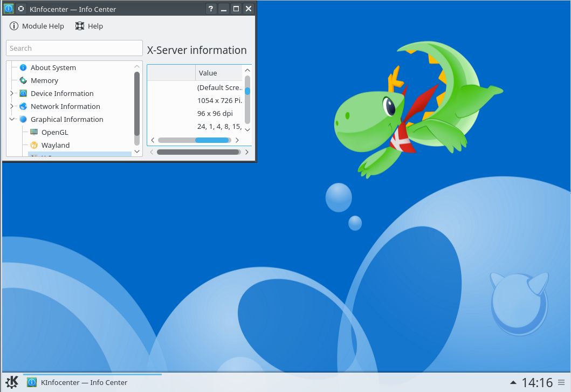Click the module tree scroll-down arrow
571x392 pixels.
(137, 151)
